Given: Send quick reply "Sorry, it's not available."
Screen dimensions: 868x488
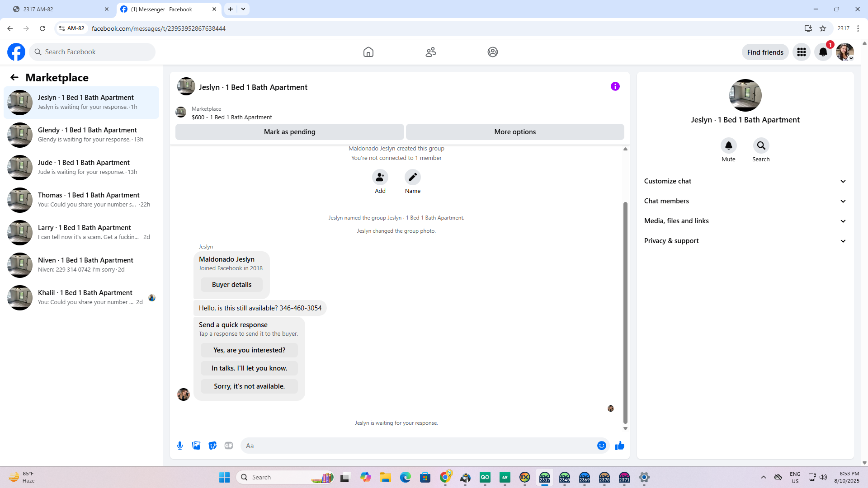Looking at the screenshot, I should coord(249,386).
